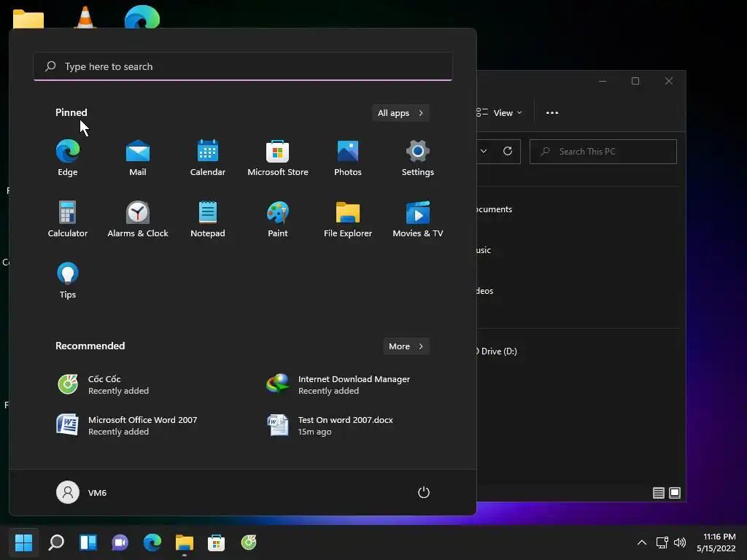Open See more menu in File Explorer
Image resolution: width=747 pixels, height=560 pixels.
coord(551,113)
